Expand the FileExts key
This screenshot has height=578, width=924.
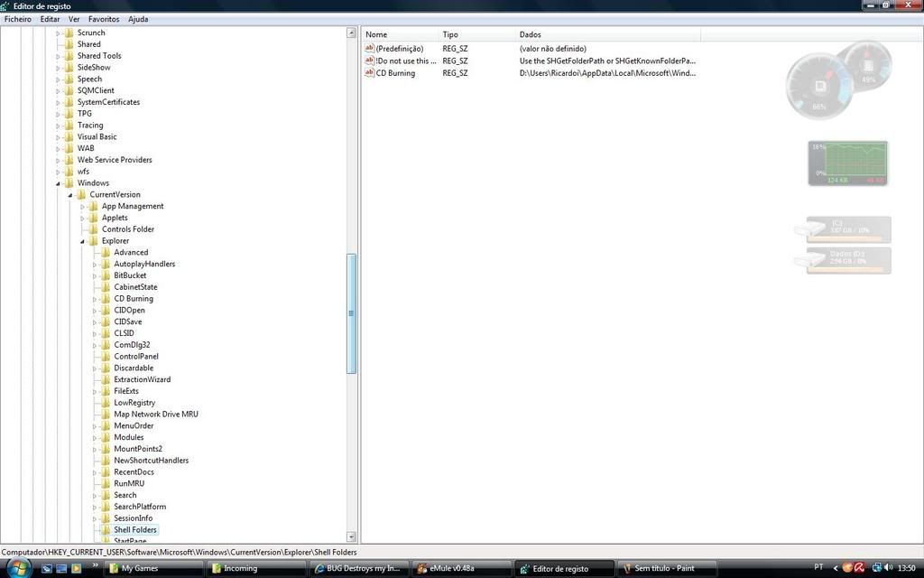[x=94, y=392]
